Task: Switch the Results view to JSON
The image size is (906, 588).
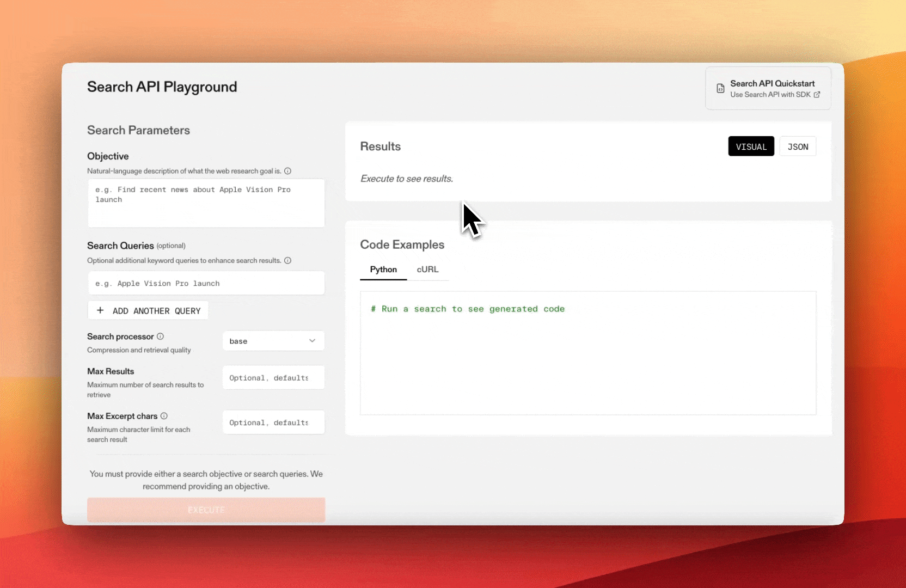Action: pyautogui.click(x=798, y=146)
